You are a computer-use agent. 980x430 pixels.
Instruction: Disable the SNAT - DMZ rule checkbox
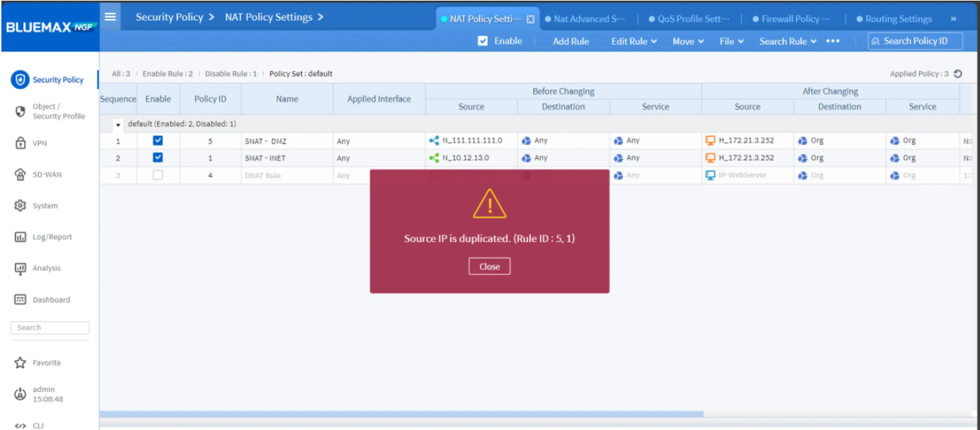(x=158, y=141)
